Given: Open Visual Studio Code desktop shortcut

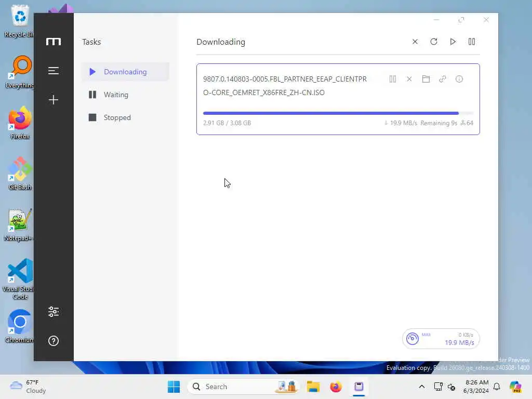Looking at the screenshot, I should click(20, 279).
